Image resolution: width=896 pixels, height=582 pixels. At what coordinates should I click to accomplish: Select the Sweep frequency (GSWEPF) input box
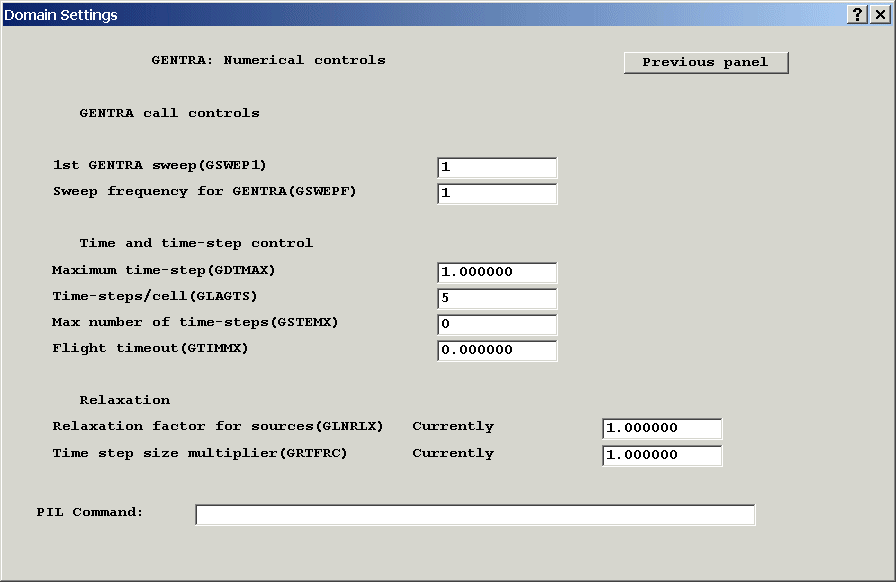click(x=497, y=194)
